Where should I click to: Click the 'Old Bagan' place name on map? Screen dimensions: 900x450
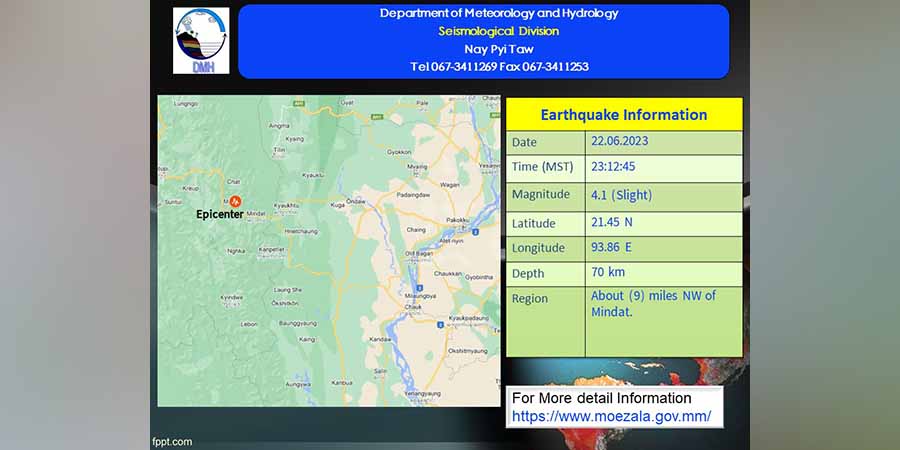click(417, 253)
